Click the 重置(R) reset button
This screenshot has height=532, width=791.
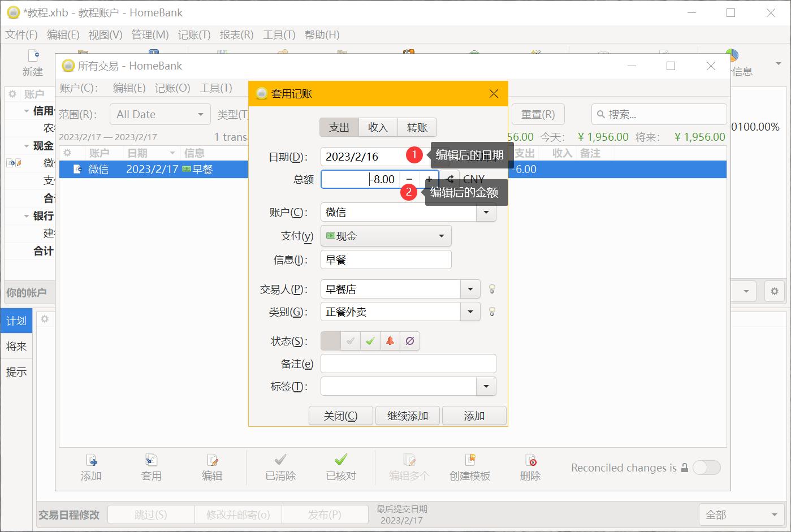pyautogui.click(x=537, y=114)
